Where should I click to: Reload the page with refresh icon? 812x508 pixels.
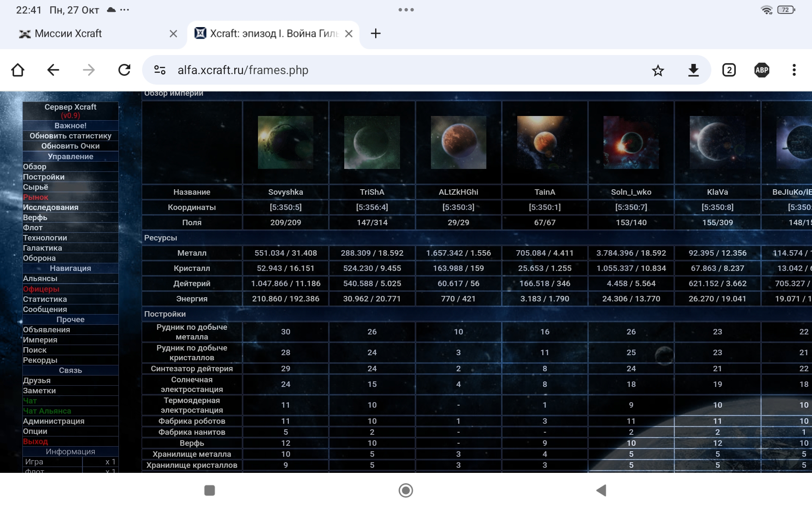coord(124,70)
